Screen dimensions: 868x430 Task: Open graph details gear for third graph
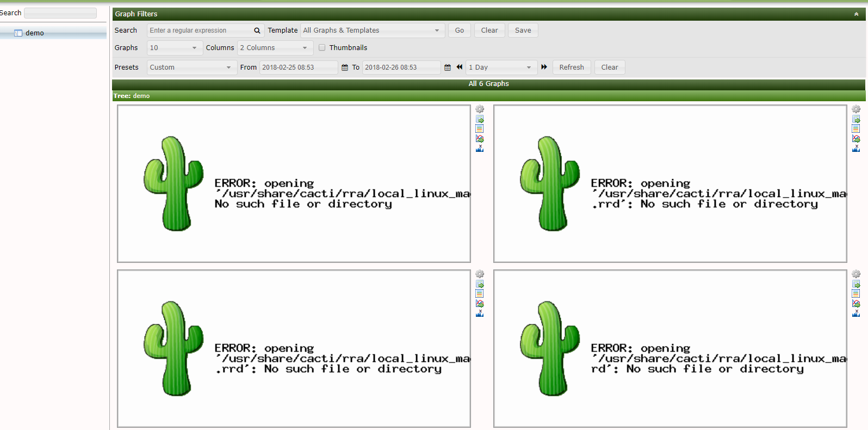pyautogui.click(x=480, y=274)
